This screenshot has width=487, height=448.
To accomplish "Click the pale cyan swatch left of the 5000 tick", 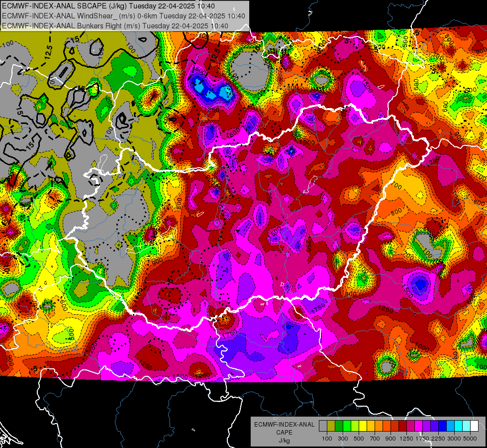I will coord(467,426).
